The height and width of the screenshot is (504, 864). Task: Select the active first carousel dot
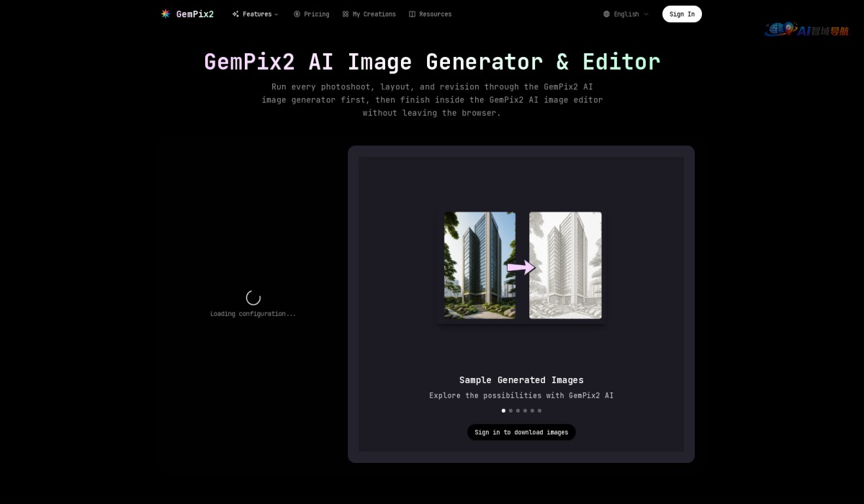[503, 410]
